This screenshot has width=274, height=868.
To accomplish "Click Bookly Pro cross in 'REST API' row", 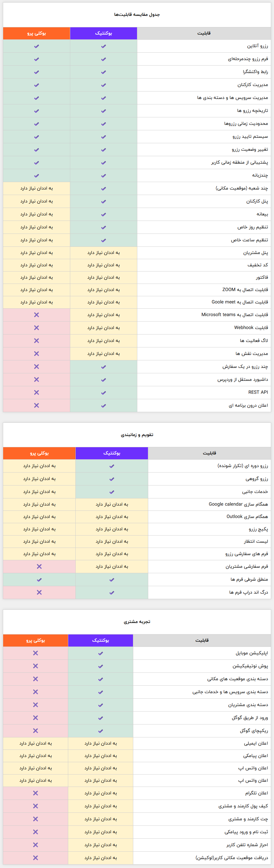I will click(x=36, y=392).
